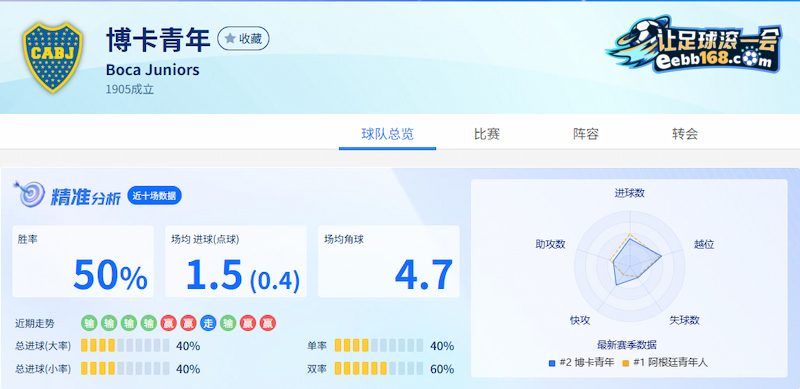
Task: Click the 总进球(大率) progress bar
Action: [125, 346]
